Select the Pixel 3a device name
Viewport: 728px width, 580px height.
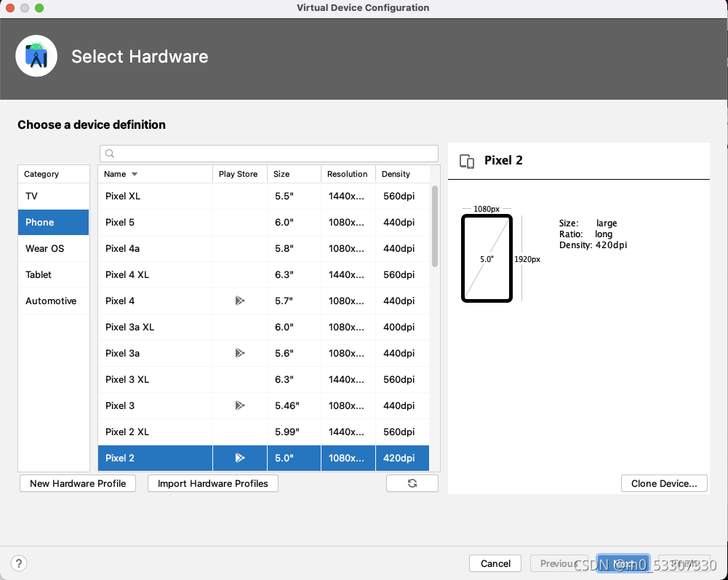click(x=122, y=353)
